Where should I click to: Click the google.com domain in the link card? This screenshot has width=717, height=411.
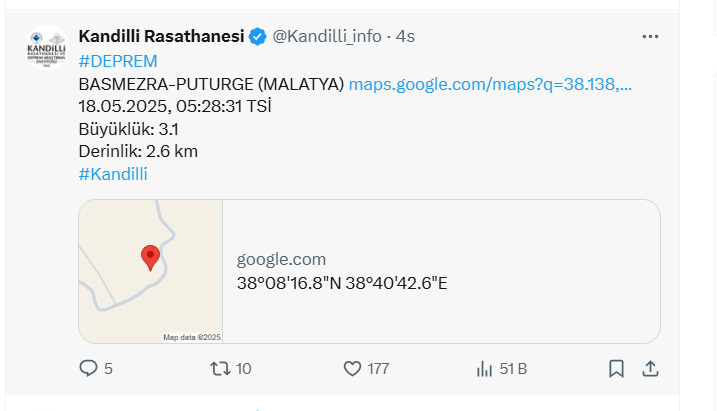[x=281, y=260]
